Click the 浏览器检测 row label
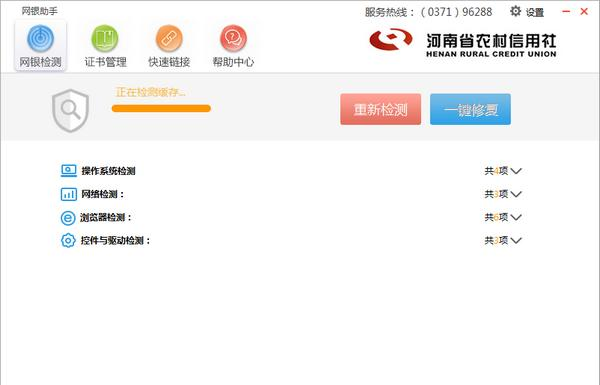The height and width of the screenshot is (385, 600). 106,218
